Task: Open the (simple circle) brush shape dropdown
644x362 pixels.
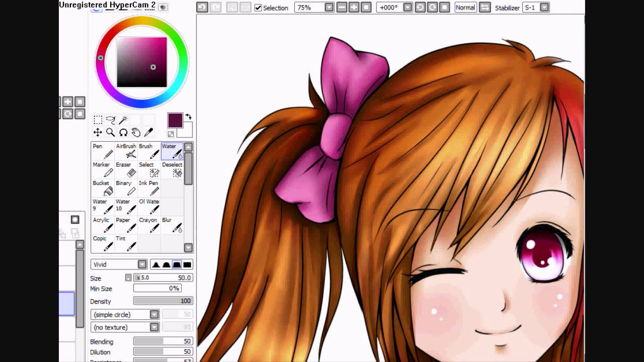Action: pos(154,315)
